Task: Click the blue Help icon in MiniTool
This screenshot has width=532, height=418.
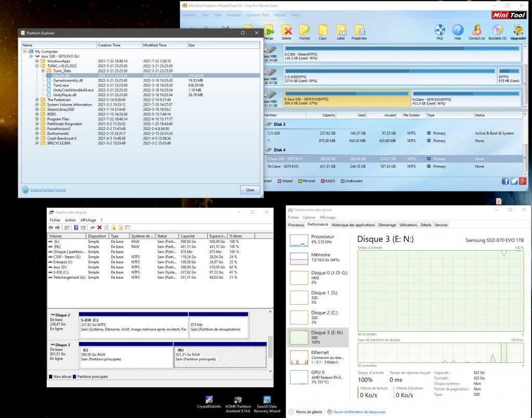Action: [458, 30]
